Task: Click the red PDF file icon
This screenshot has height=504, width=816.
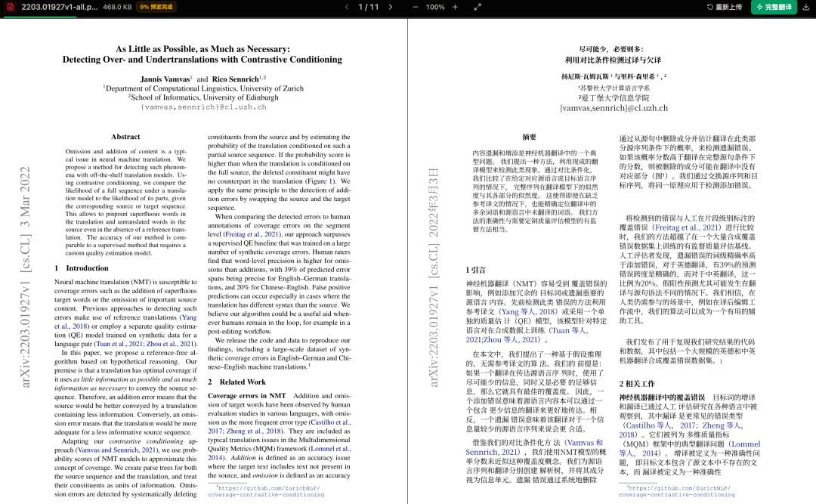Action: [9, 7]
